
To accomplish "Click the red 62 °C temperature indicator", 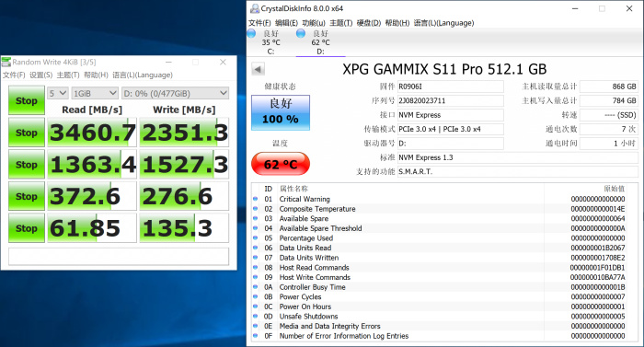I will (x=281, y=164).
